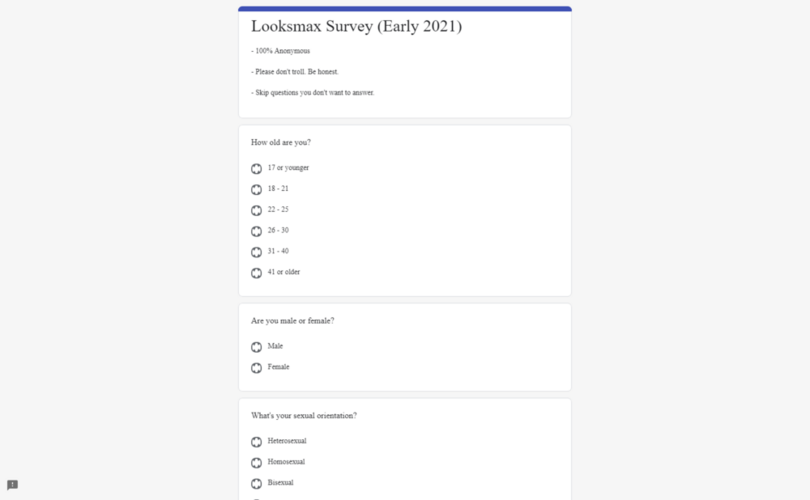
Task: Select the "Heterosexual" orientation option
Action: (x=257, y=442)
